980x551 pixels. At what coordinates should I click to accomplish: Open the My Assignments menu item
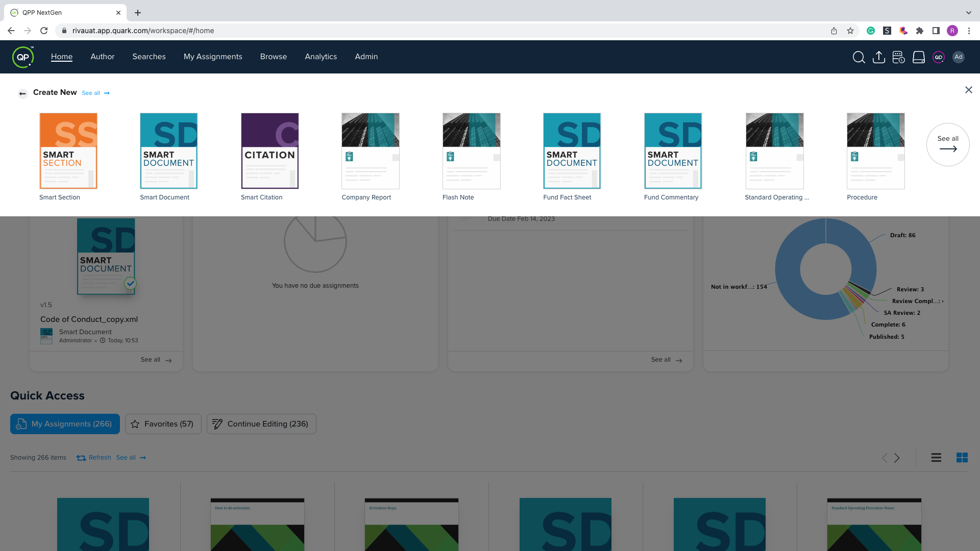pyautogui.click(x=213, y=57)
